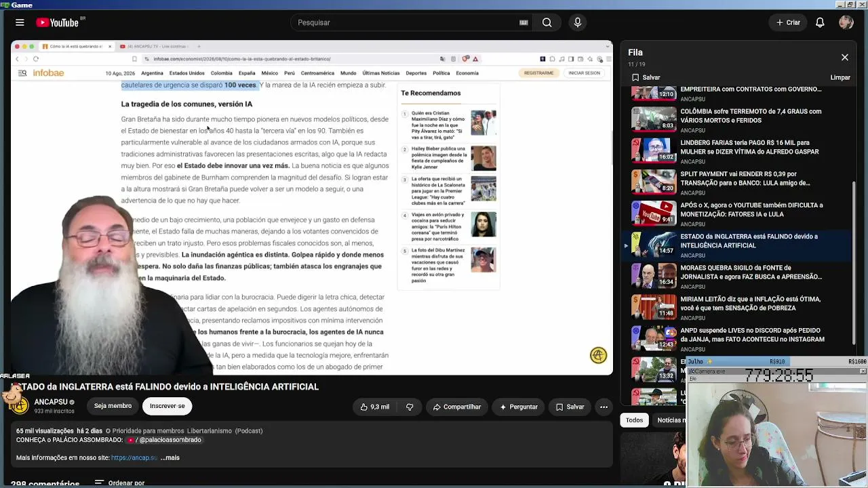Click the Libertarianismo (Podcast) text in description
This screenshot has height=488, width=868.
[224, 430]
